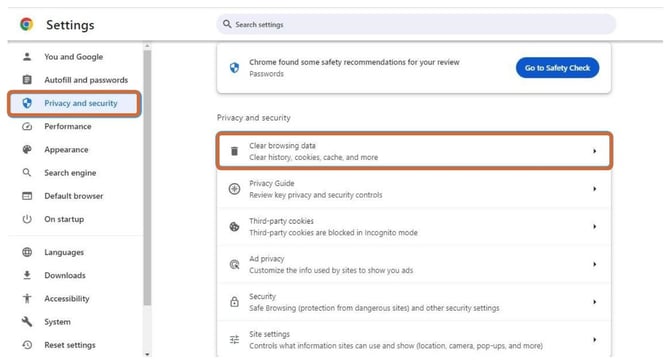Open Ad privacy via its right arrow
This screenshot has height=362, width=670.
click(x=594, y=264)
